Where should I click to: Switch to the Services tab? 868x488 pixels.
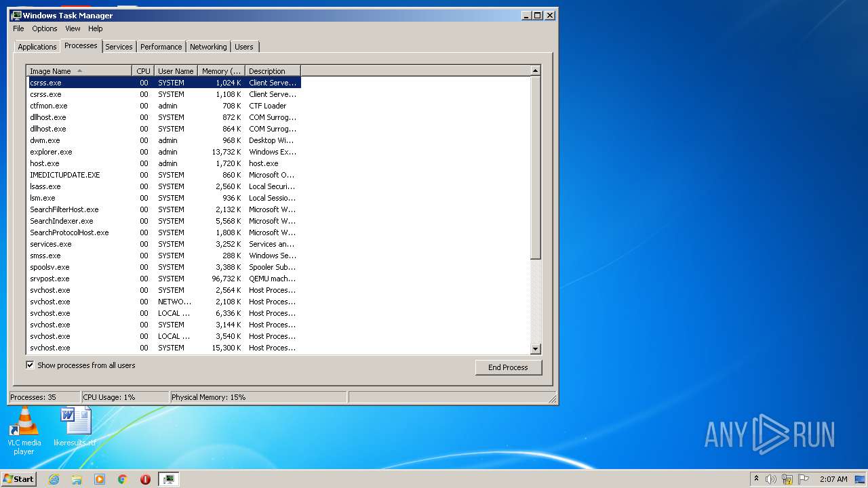point(119,47)
